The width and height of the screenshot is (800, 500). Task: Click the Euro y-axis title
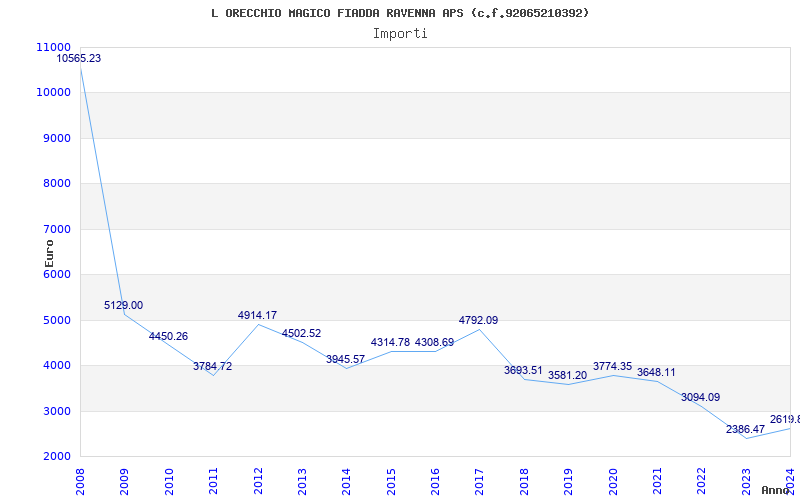(x=49, y=253)
